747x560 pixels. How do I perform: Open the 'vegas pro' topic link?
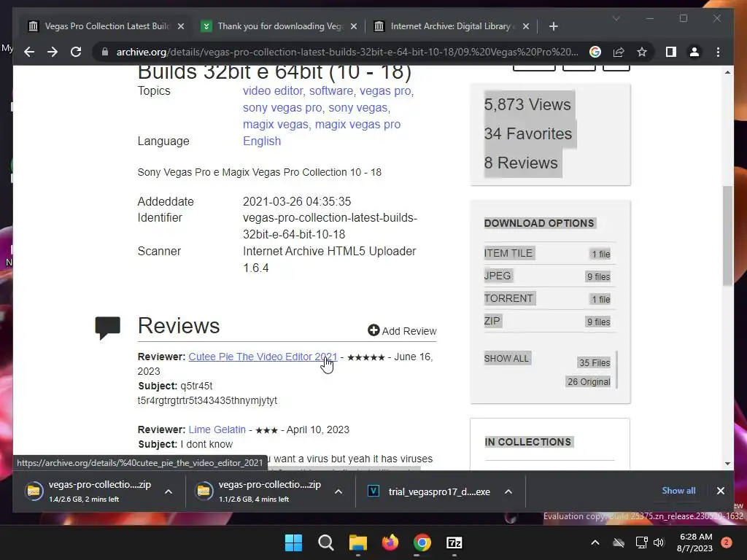pyautogui.click(x=385, y=91)
